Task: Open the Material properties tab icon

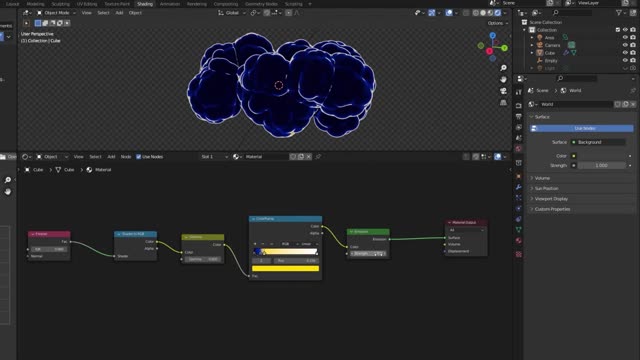Action: (x=518, y=241)
